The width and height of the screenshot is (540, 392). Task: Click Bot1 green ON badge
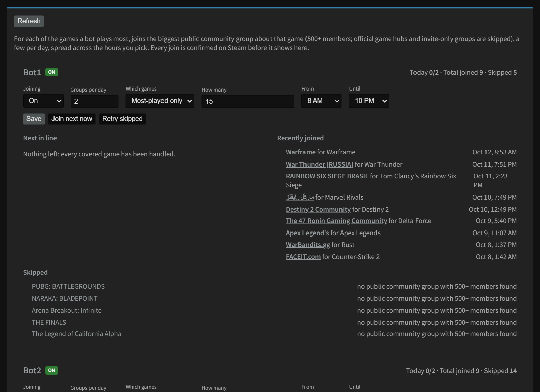coord(51,72)
